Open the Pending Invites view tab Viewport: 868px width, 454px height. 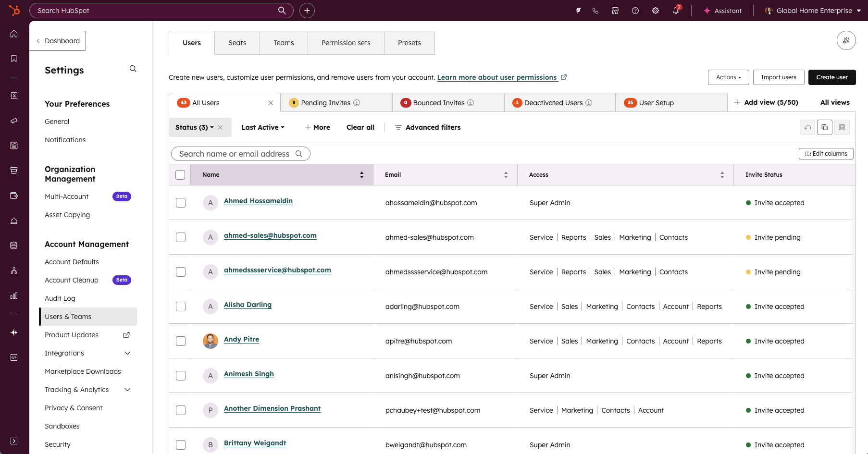[326, 103]
